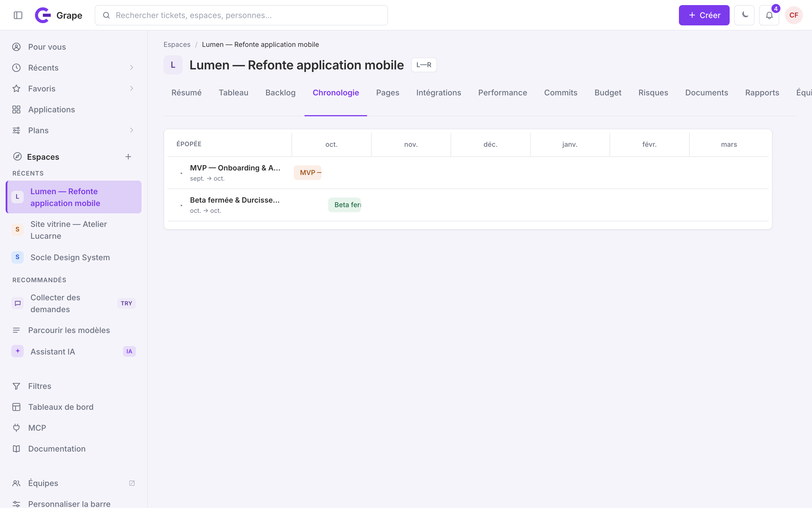Click the green Beta fermée timeline bar
The height and width of the screenshot is (508, 812).
[x=344, y=205]
